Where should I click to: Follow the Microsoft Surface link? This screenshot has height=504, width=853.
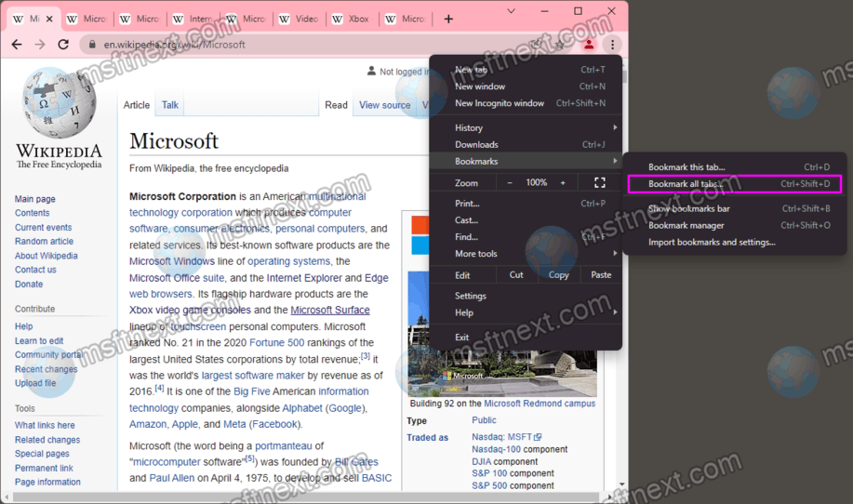pyautogui.click(x=330, y=310)
